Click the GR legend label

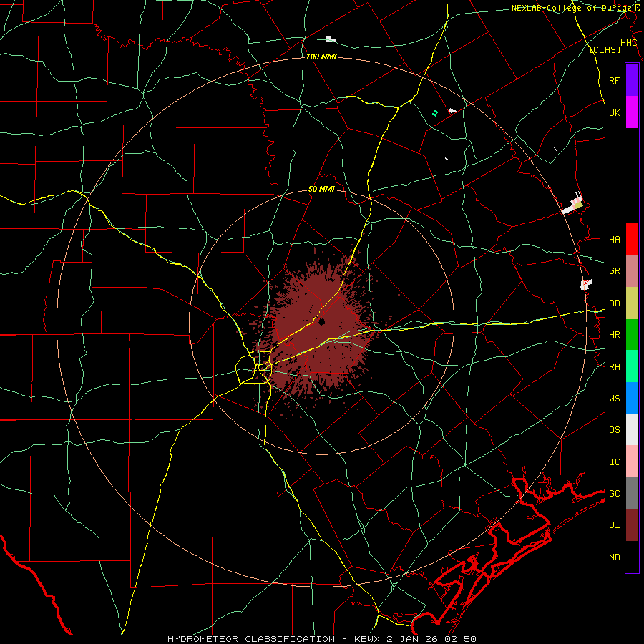pyautogui.click(x=615, y=271)
